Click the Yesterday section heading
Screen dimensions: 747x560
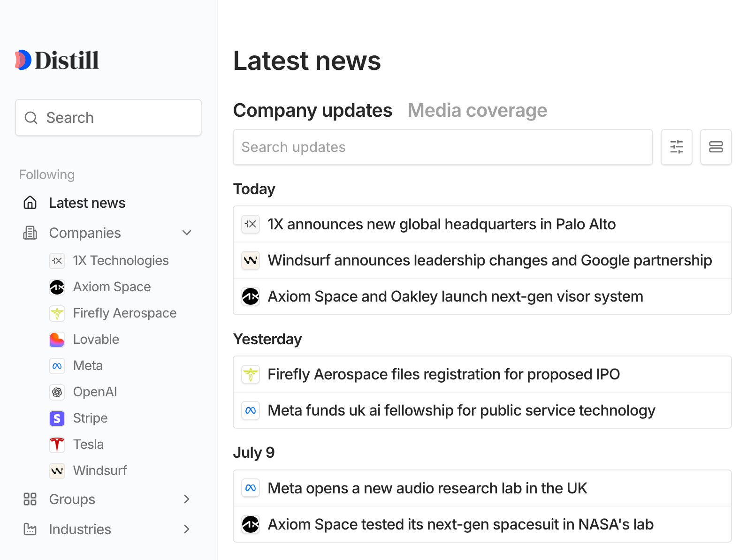tap(267, 339)
